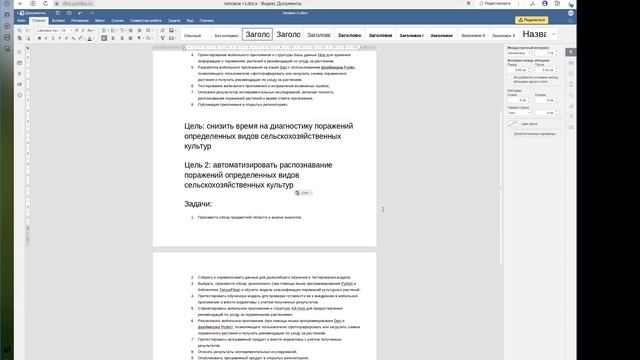Open browser profile avatar icon
This screenshot has height=360, width=640.
click(x=544, y=3)
